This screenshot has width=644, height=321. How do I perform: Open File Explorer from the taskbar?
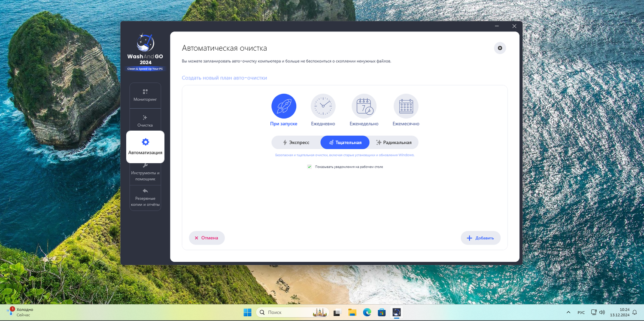[x=352, y=312]
